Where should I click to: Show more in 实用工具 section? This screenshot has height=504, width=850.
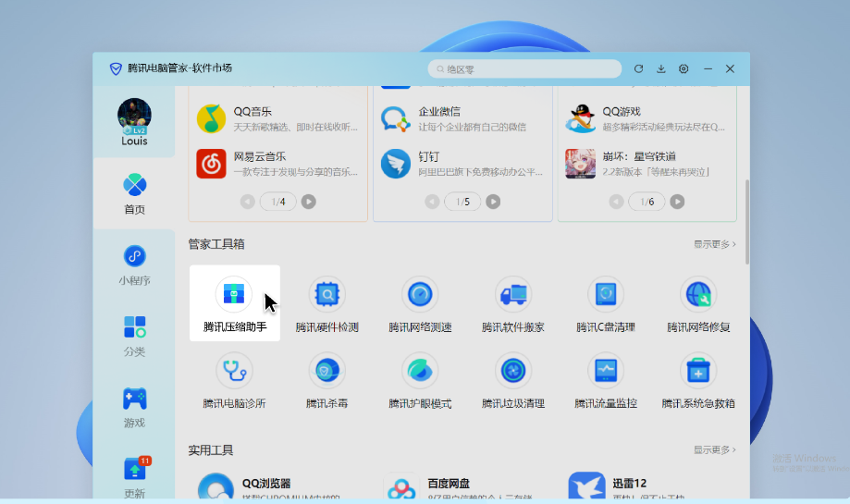tap(714, 449)
